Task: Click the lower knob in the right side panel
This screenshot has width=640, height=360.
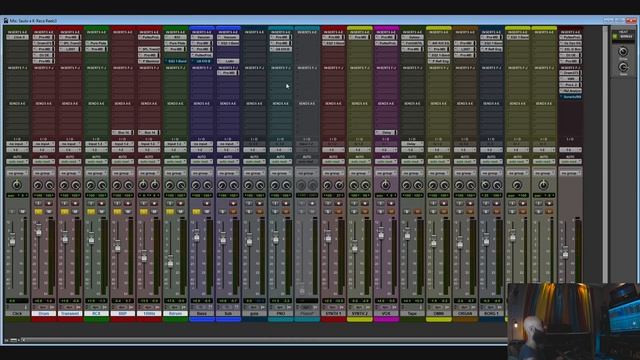Action: [x=623, y=67]
